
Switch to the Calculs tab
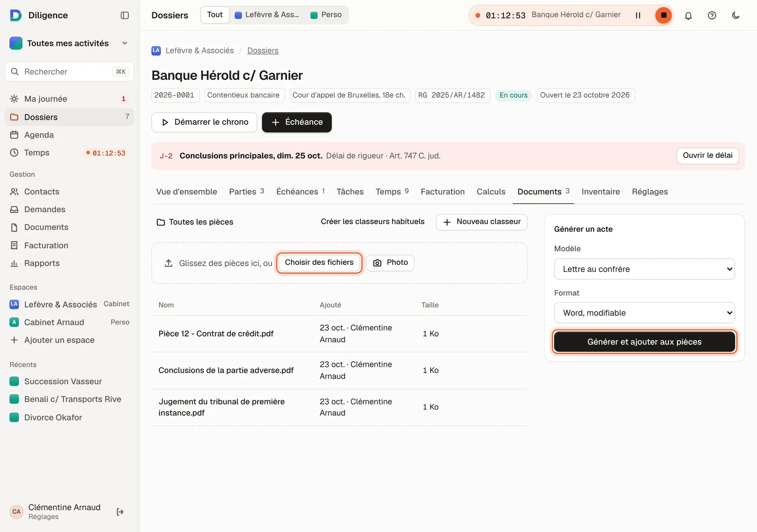[x=491, y=192]
